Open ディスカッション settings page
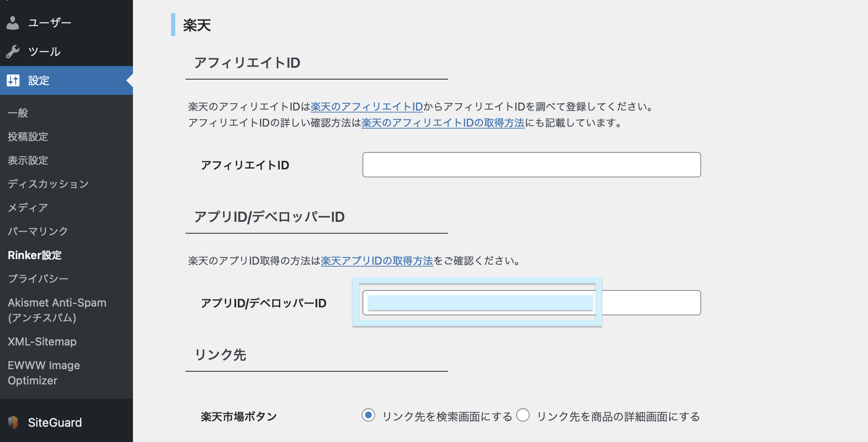This screenshot has width=868, height=442. click(48, 184)
